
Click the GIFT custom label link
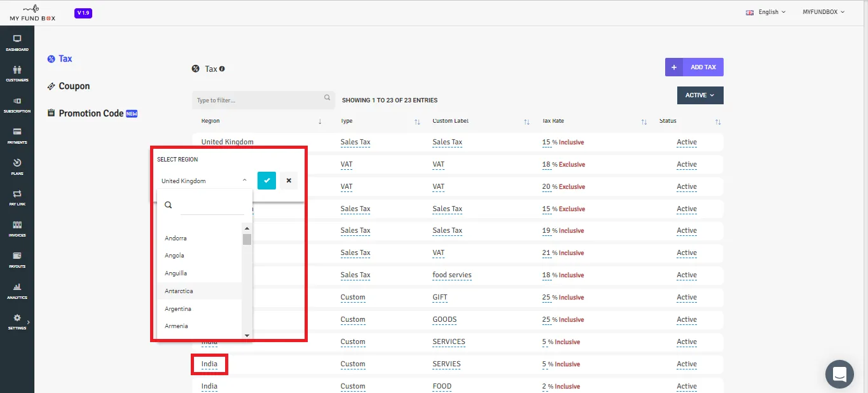tap(439, 298)
